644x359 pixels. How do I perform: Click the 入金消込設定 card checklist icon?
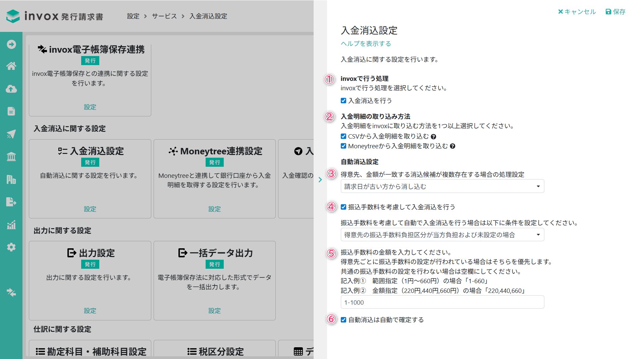pos(63,151)
